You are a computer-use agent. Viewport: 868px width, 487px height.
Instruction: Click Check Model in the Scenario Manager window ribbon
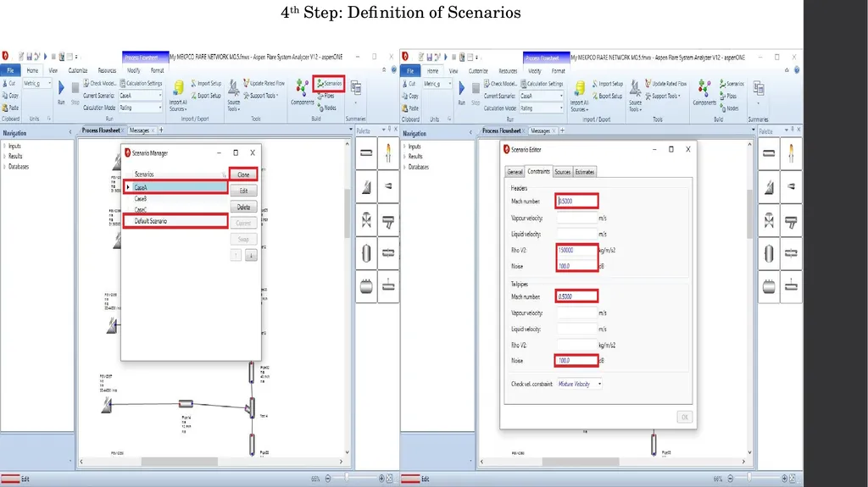point(100,84)
